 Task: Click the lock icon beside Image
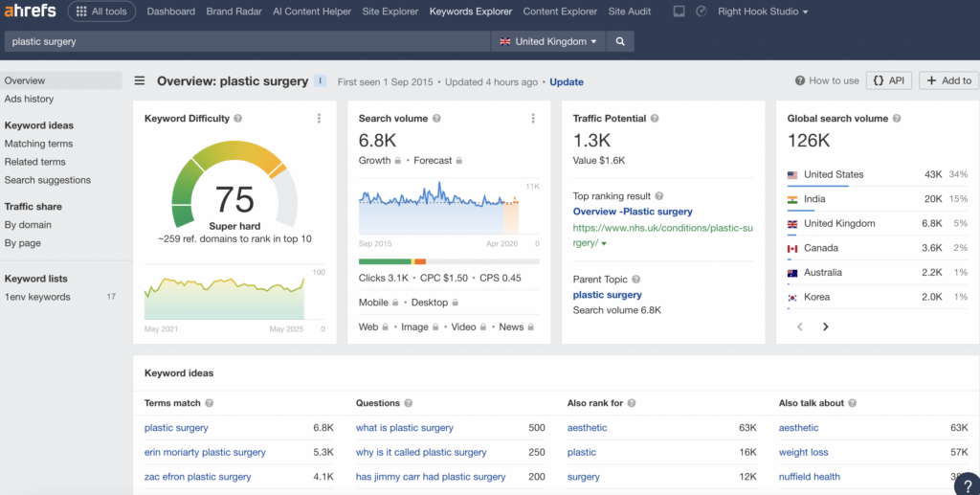[x=435, y=326]
